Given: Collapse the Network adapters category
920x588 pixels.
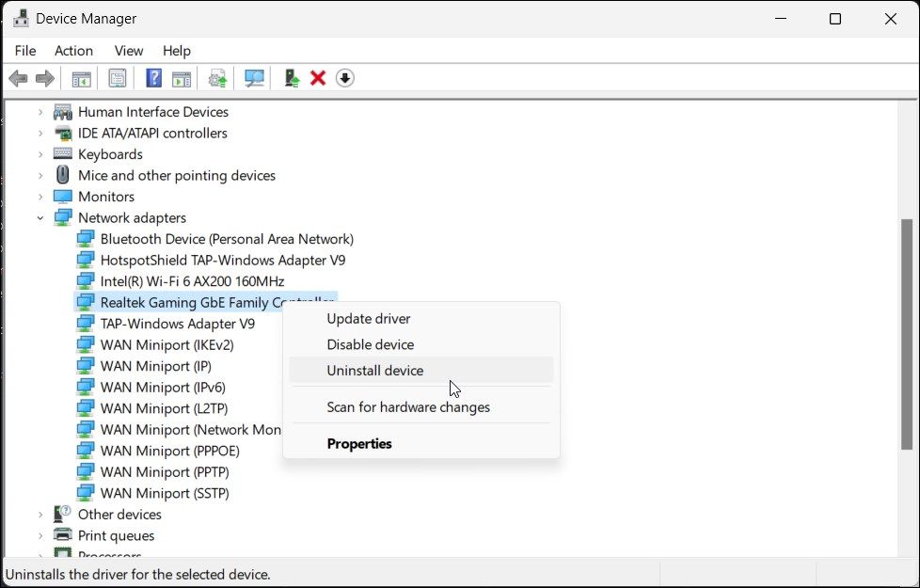Looking at the screenshot, I should point(40,217).
